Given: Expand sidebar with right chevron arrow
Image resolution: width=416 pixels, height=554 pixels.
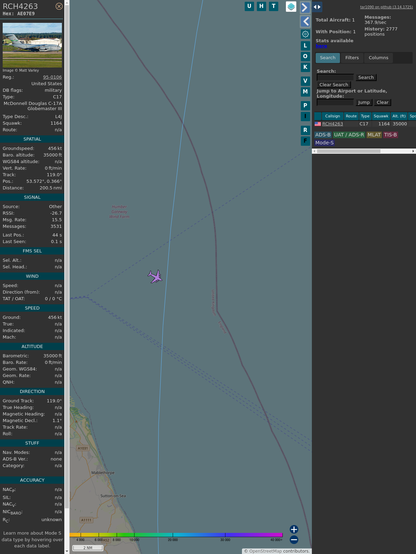Looking at the screenshot, I should [305, 7].
